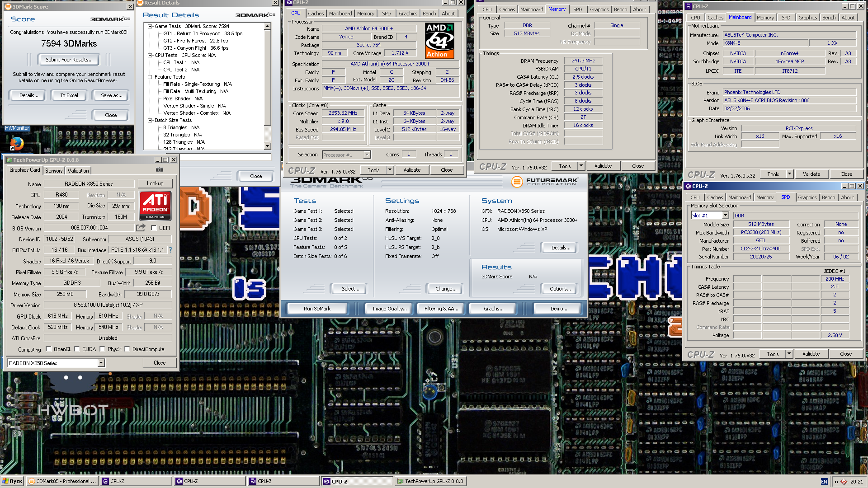Click the Image Quality button
The image size is (868, 488).
[389, 309]
